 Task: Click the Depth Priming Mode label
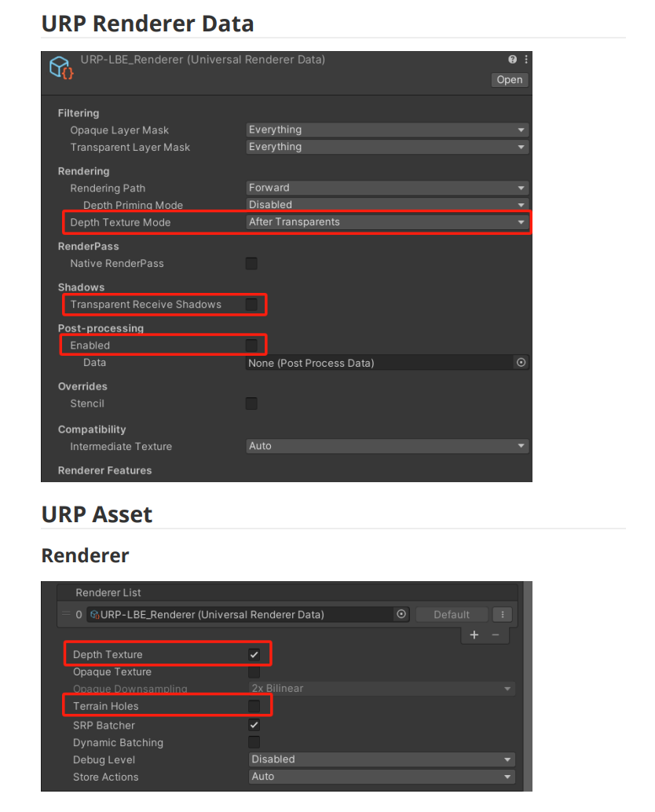click(x=133, y=205)
